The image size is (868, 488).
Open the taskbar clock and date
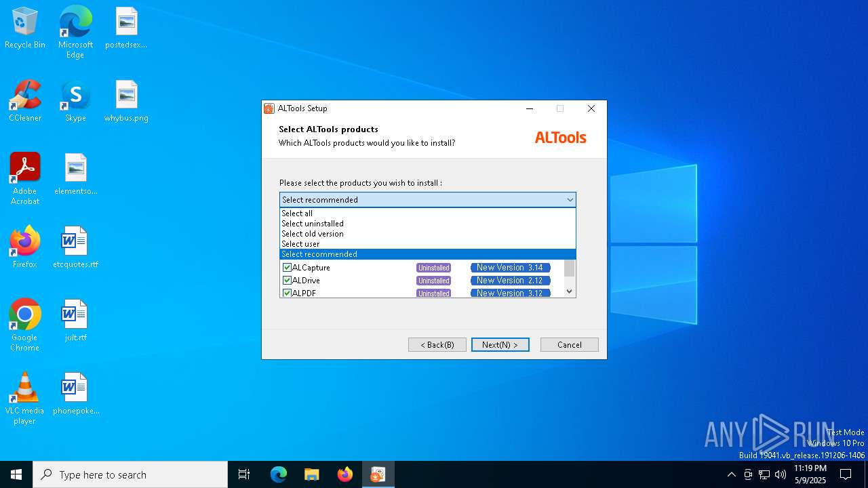tap(810, 474)
